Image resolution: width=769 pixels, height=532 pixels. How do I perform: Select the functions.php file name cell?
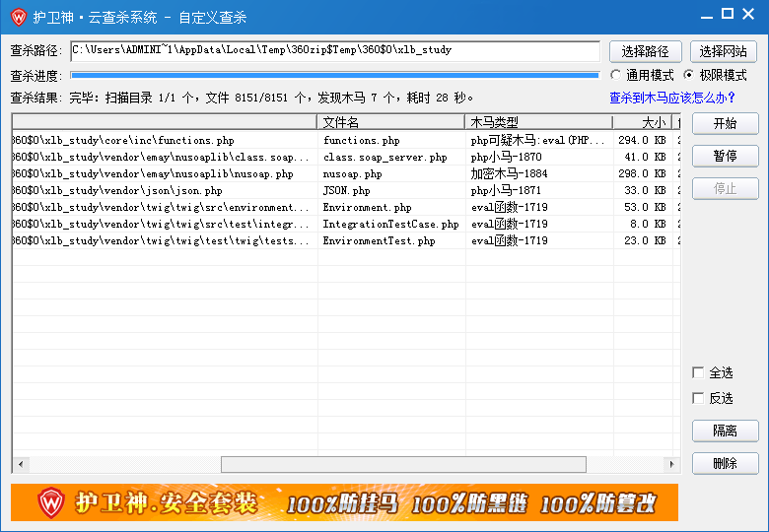[x=391, y=141]
